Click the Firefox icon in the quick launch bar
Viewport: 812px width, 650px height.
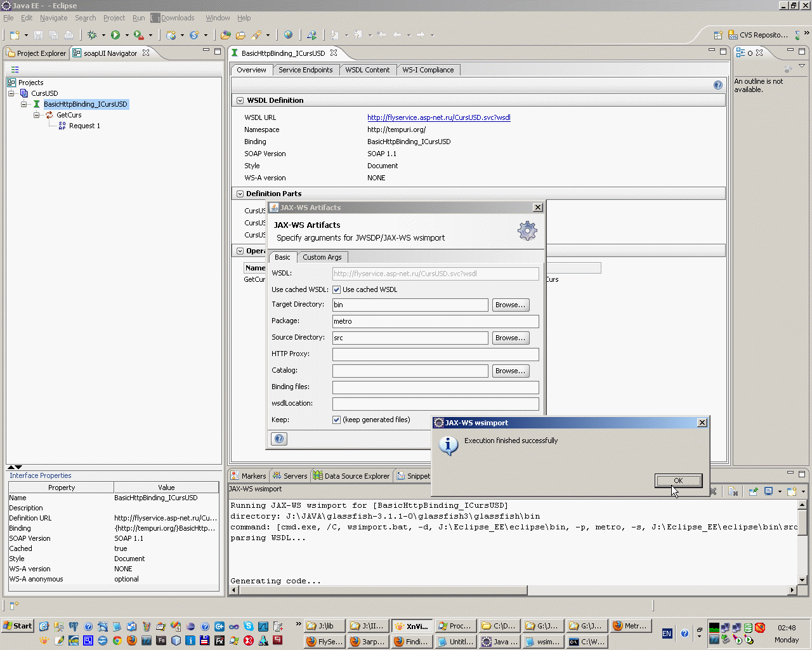131,640
